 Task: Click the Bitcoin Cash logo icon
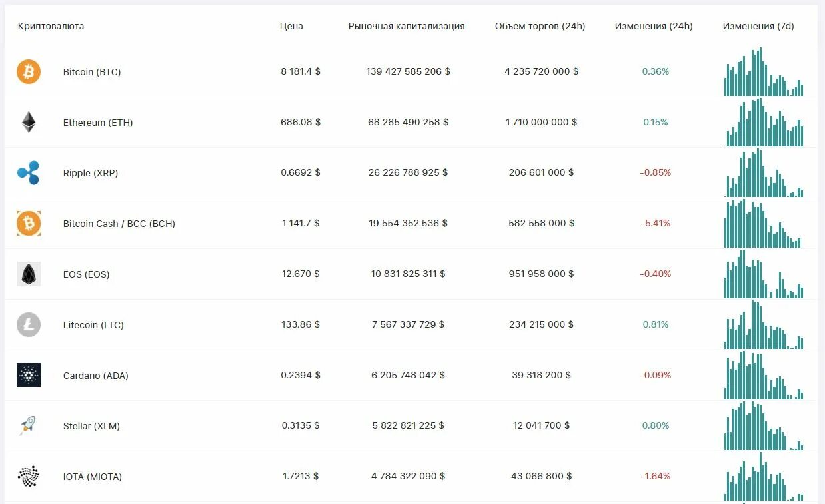pyautogui.click(x=29, y=224)
